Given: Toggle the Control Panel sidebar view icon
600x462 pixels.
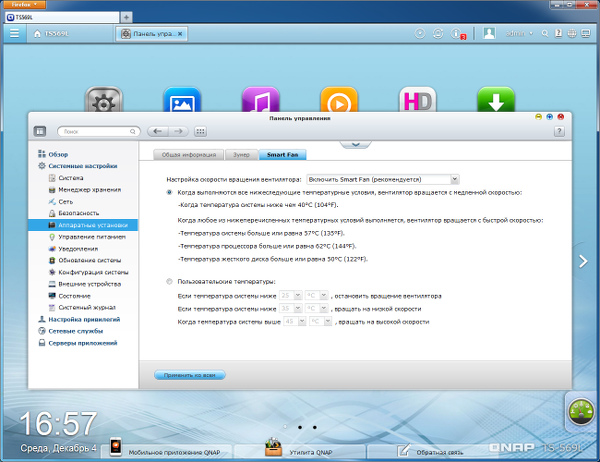Looking at the screenshot, I should tap(40, 131).
